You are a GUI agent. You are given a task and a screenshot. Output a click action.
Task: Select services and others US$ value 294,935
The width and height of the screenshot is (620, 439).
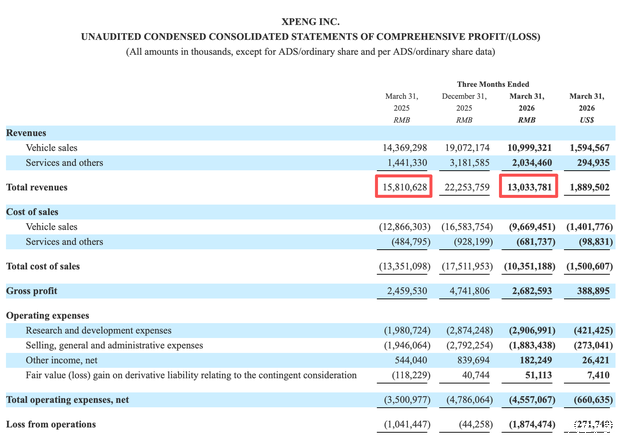pyautogui.click(x=593, y=163)
